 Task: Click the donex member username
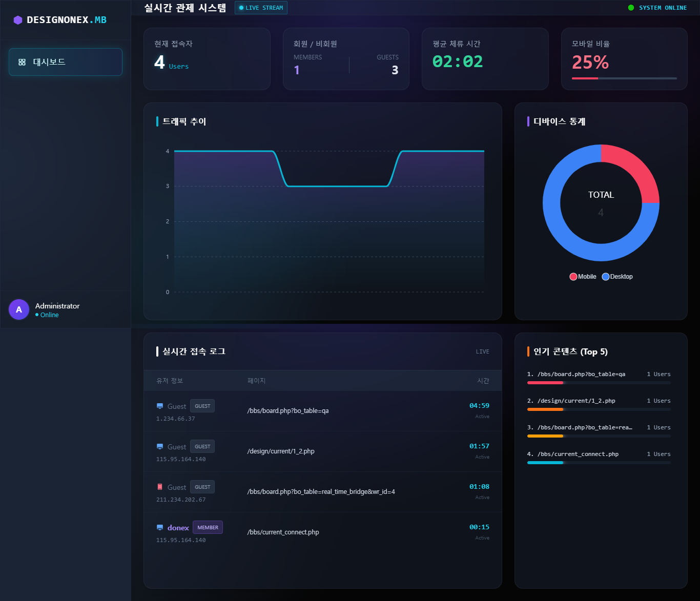[x=178, y=528]
